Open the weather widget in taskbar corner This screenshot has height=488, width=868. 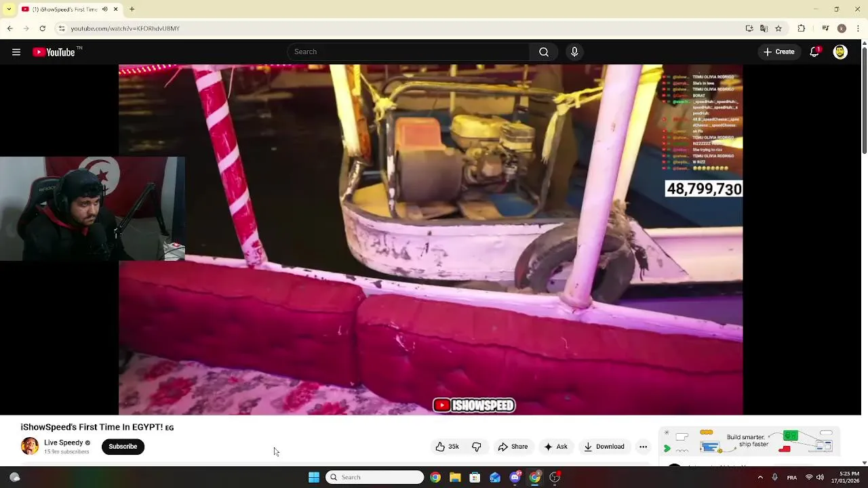pos(14,477)
